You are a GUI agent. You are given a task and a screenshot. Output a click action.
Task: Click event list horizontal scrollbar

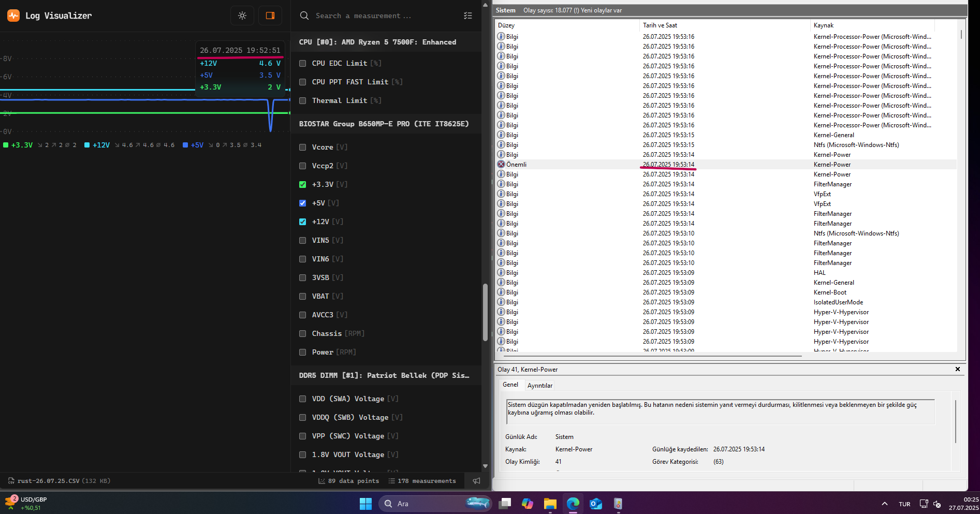point(653,356)
